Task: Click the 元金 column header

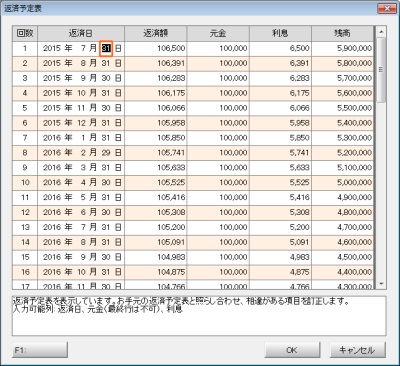Action: click(218, 33)
